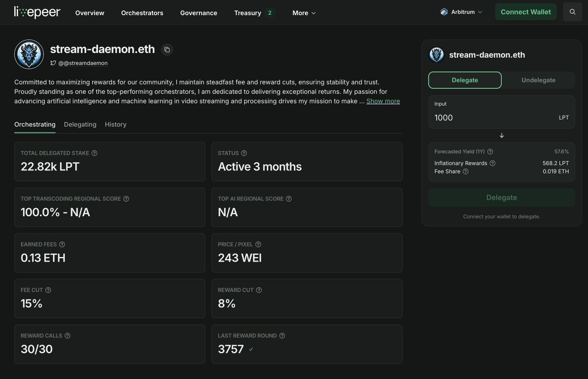The image size is (588, 379).
Task: Click the Livepeer logo
Action: pos(37,12)
